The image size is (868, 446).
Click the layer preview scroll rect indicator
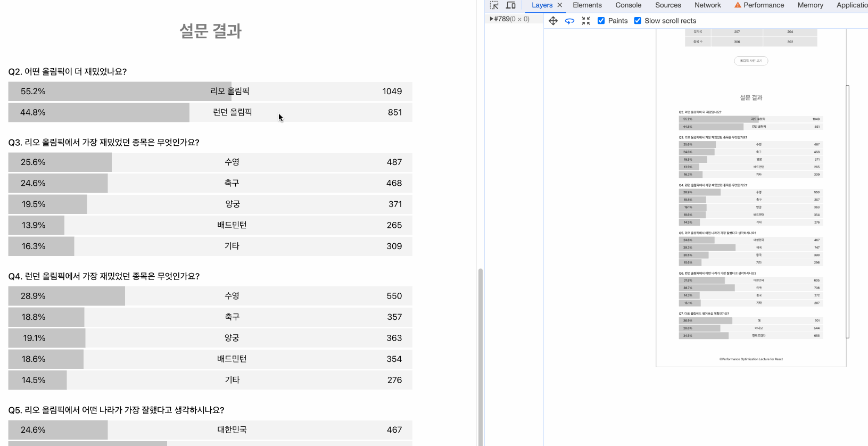coord(848,212)
